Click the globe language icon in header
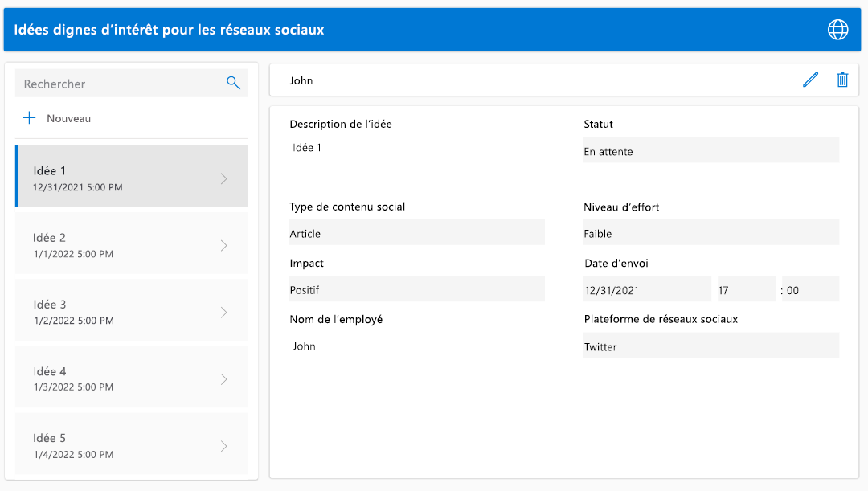Viewport: 868px width, 491px height. (x=837, y=30)
